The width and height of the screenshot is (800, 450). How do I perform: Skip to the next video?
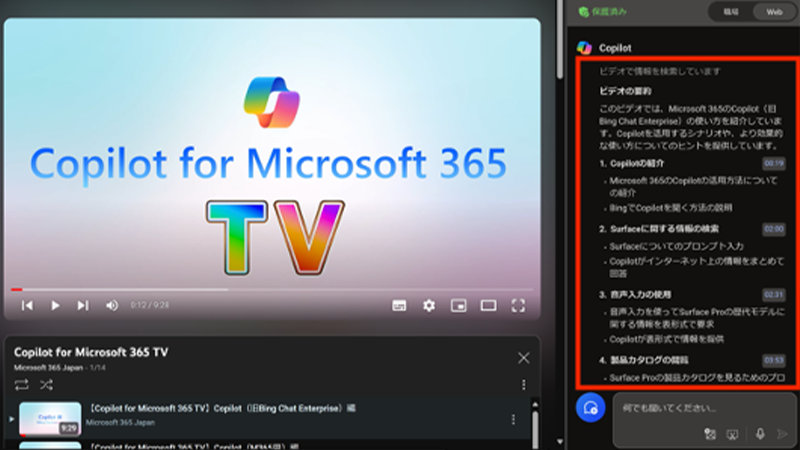(83, 305)
